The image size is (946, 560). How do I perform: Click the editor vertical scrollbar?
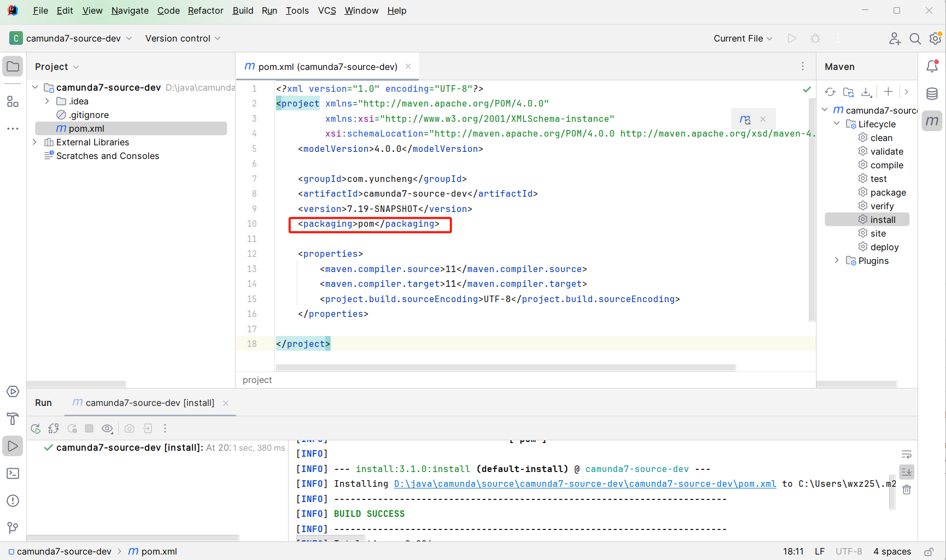tap(812, 210)
